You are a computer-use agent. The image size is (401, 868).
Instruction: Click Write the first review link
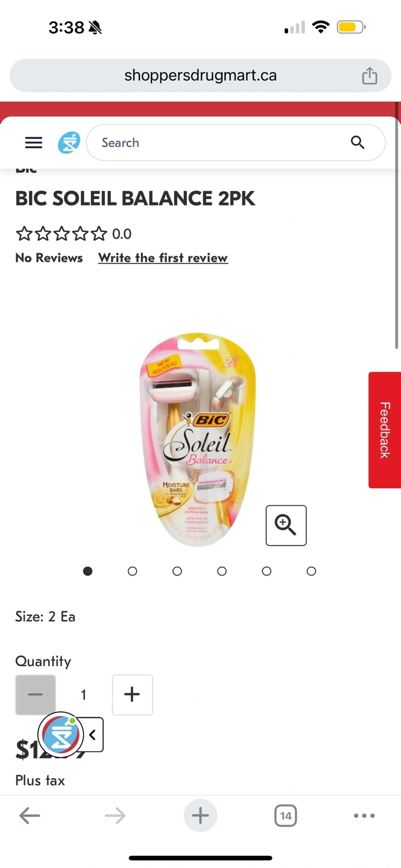(x=163, y=258)
